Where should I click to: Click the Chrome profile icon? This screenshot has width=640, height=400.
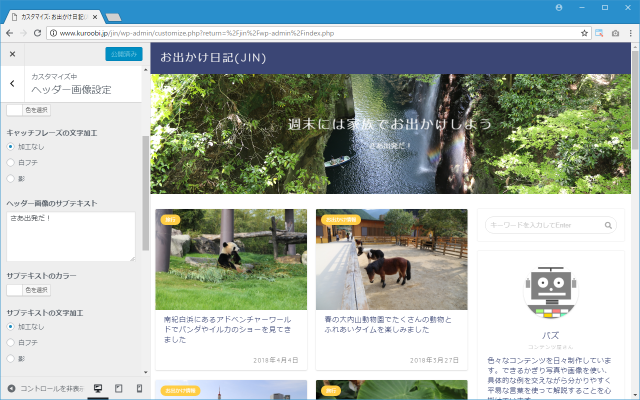[x=559, y=7]
